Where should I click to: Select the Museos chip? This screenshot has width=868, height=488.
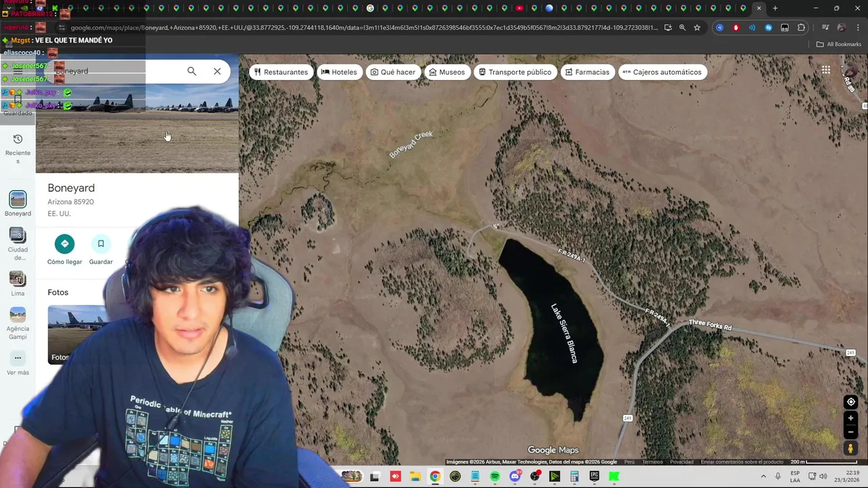point(447,72)
